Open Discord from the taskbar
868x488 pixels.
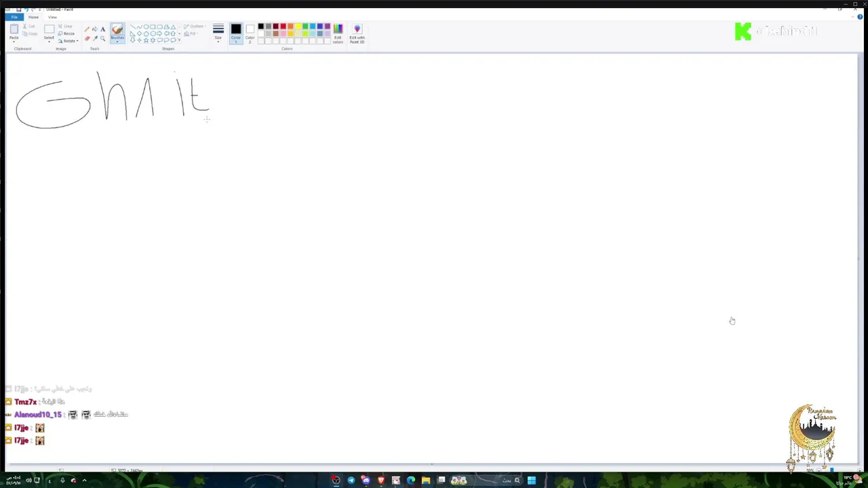366,481
